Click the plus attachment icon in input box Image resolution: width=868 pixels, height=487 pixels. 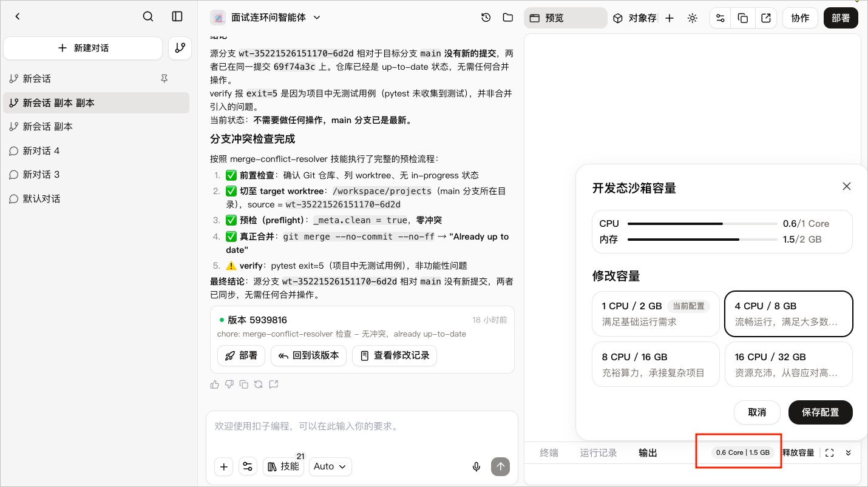click(223, 466)
